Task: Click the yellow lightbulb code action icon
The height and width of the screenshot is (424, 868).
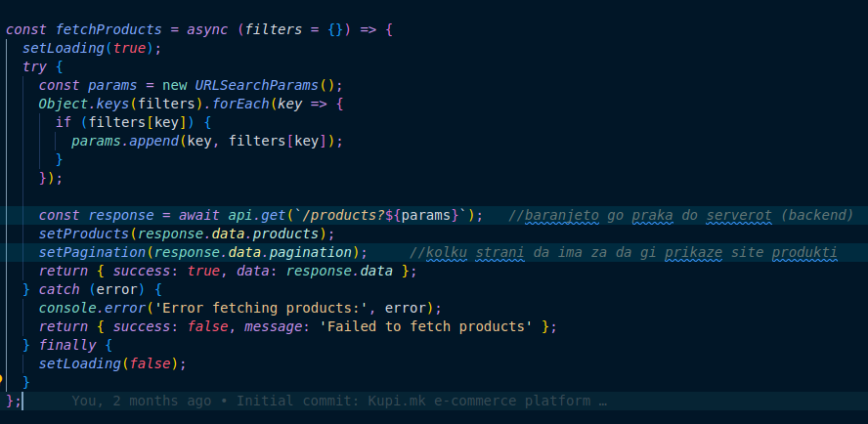Action: [2, 378]
